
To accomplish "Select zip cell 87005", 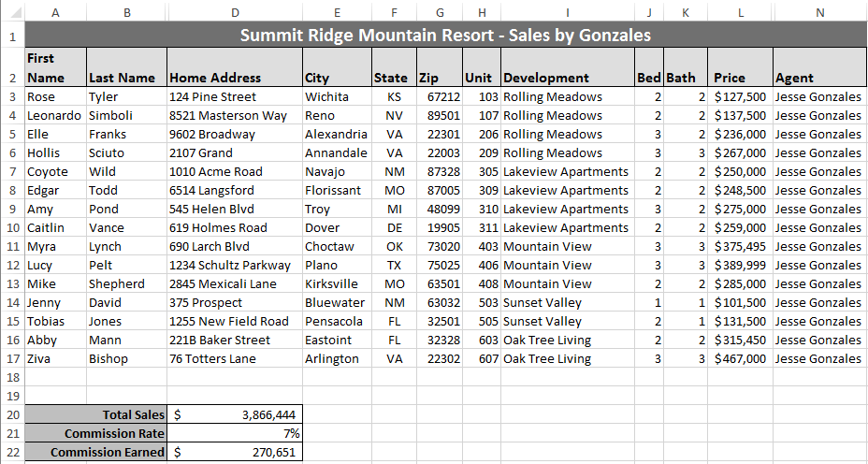I will click(x=440, y=191).
